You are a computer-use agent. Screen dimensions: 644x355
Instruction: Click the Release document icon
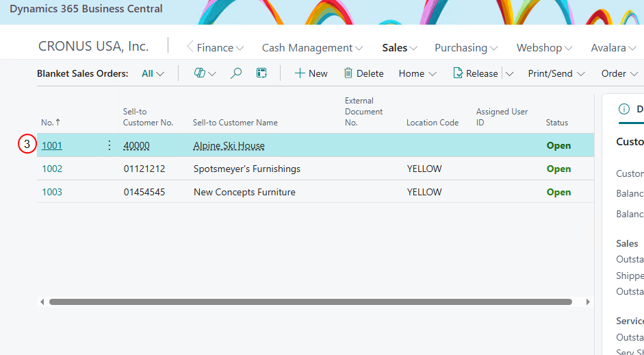(x=458, y=73)
